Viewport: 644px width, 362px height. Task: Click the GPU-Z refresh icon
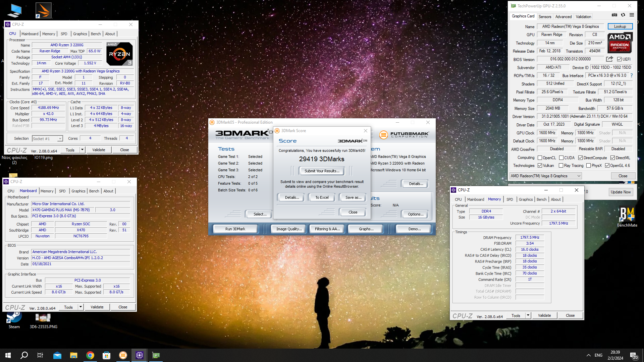623,15
